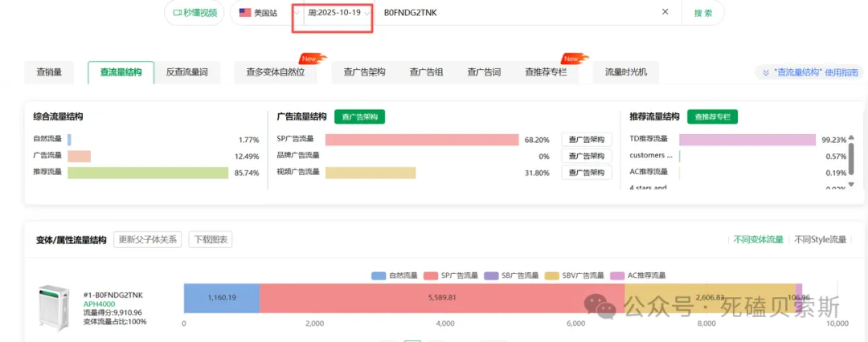The width and height of the screenshot is (868, 342).
Task: Toggle 自然流量 blue legend marker
Action: pyautogui.click(x=379, y=276)
